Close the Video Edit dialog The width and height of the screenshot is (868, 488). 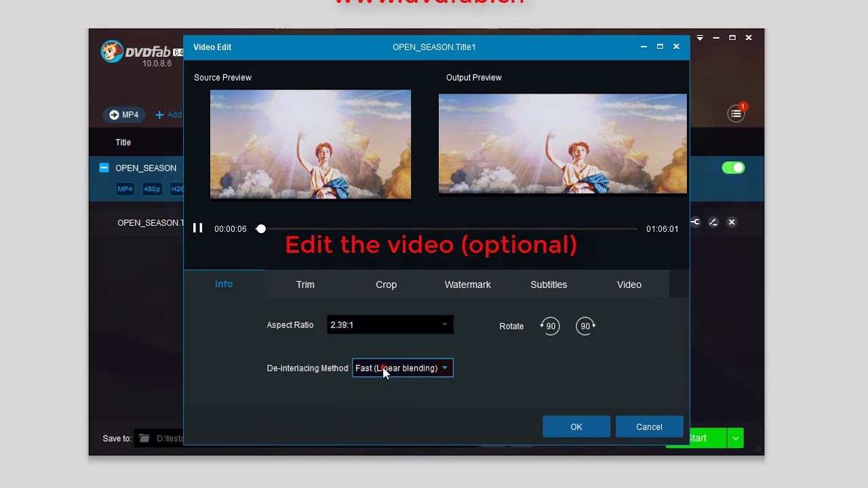tap(676, 47)
